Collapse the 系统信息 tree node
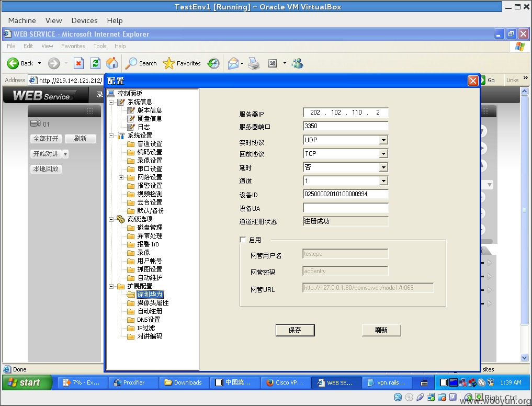 pos(111,102)
